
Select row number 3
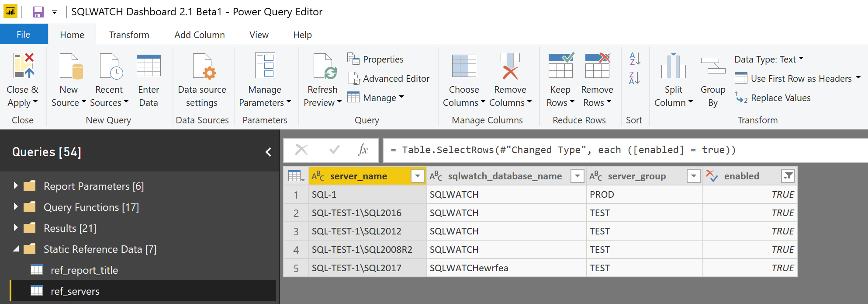click(x=296, y=231)
